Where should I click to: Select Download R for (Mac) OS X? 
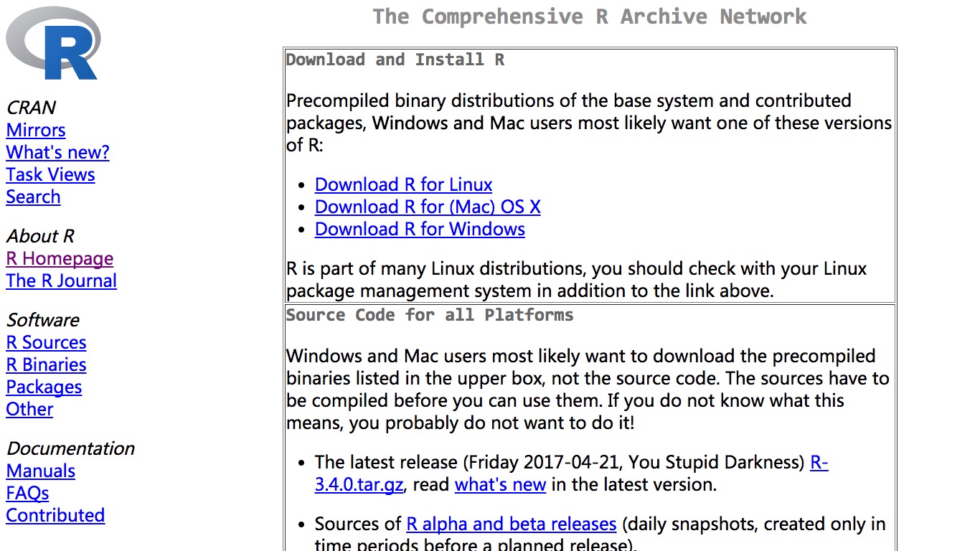click(x=428, y=207)
